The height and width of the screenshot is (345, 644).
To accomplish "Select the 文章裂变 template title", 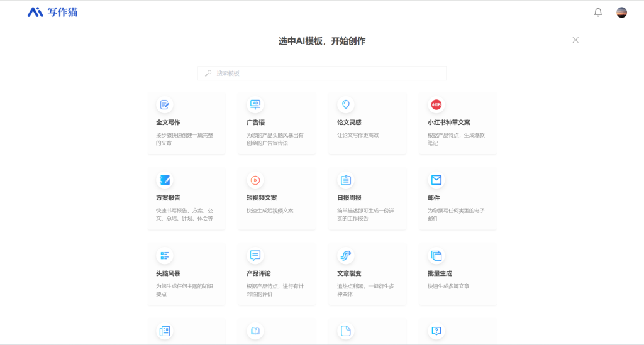I will pyautogui.click(x=349, y=273).
